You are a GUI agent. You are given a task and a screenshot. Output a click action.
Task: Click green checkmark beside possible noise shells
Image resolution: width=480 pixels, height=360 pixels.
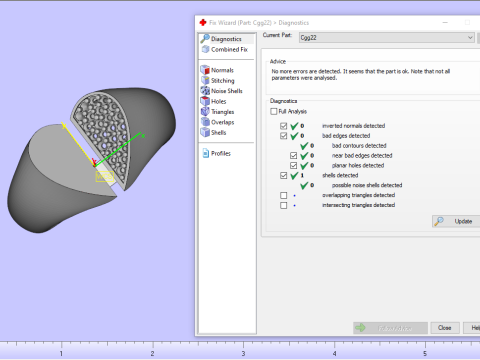click(304, 185)
